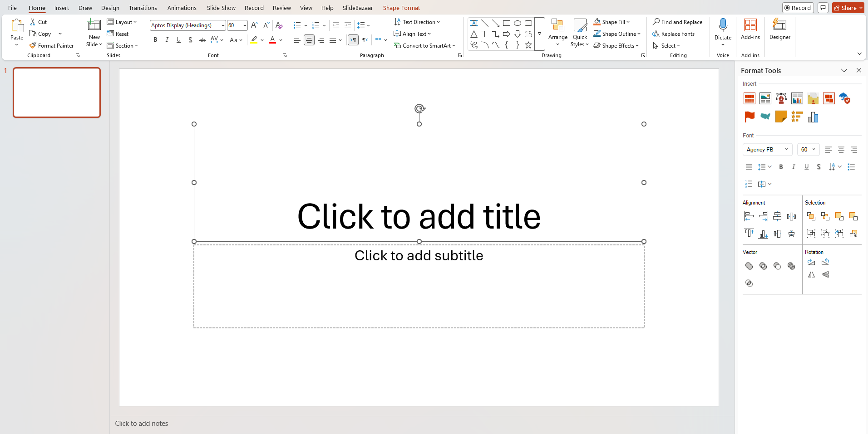Collapse the ribbon with the chevron

coord(859,54)
